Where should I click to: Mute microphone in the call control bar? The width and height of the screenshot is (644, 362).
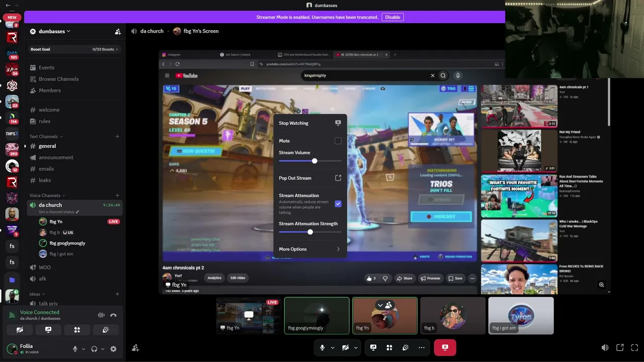click(x=323, y=347)
